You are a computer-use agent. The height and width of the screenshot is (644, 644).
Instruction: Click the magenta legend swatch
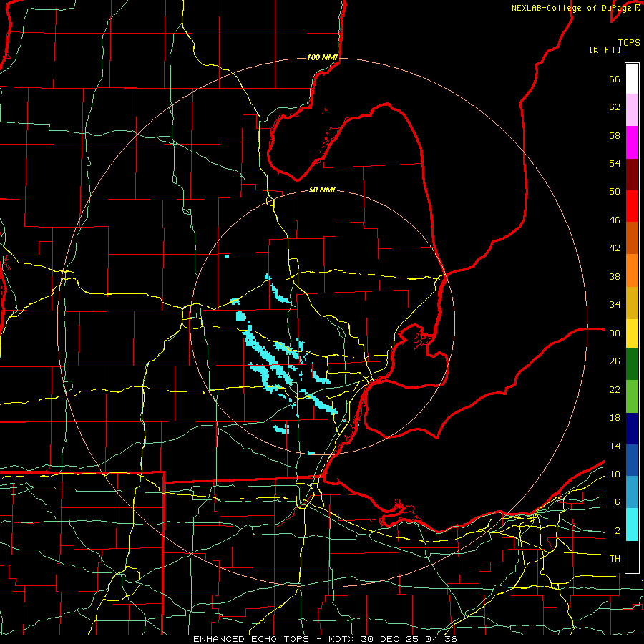(632, 142)
